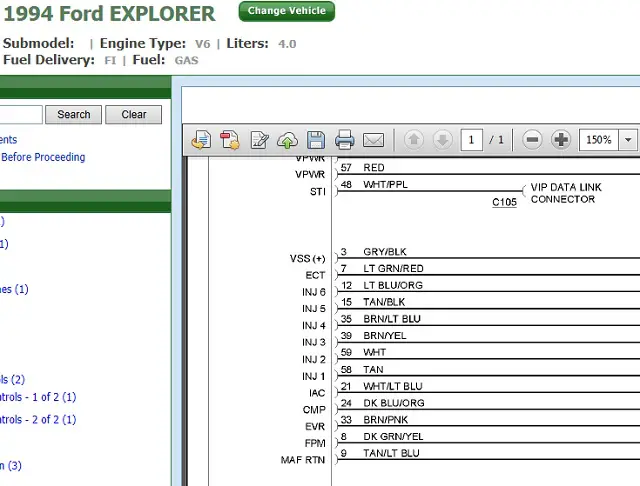Open the Controls 2 of 2 link
This screenshot has height=486, width=640.
tap(38, 419)
